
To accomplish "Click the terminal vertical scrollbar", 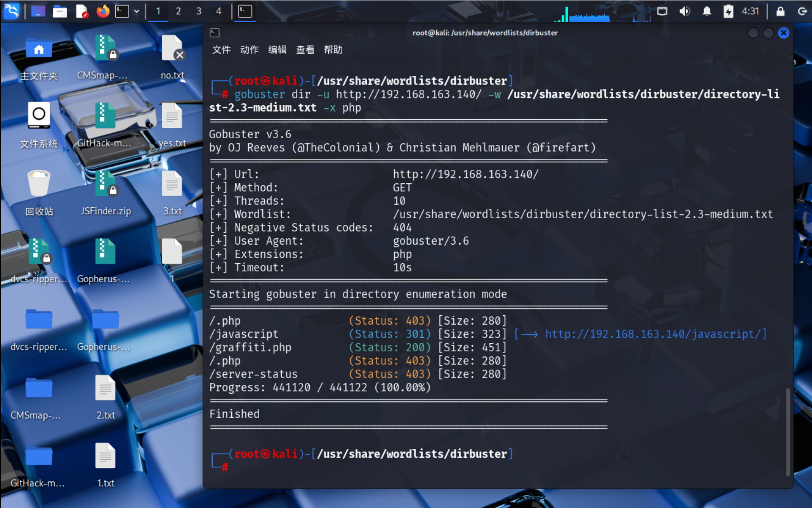I will tap(788, 431).
